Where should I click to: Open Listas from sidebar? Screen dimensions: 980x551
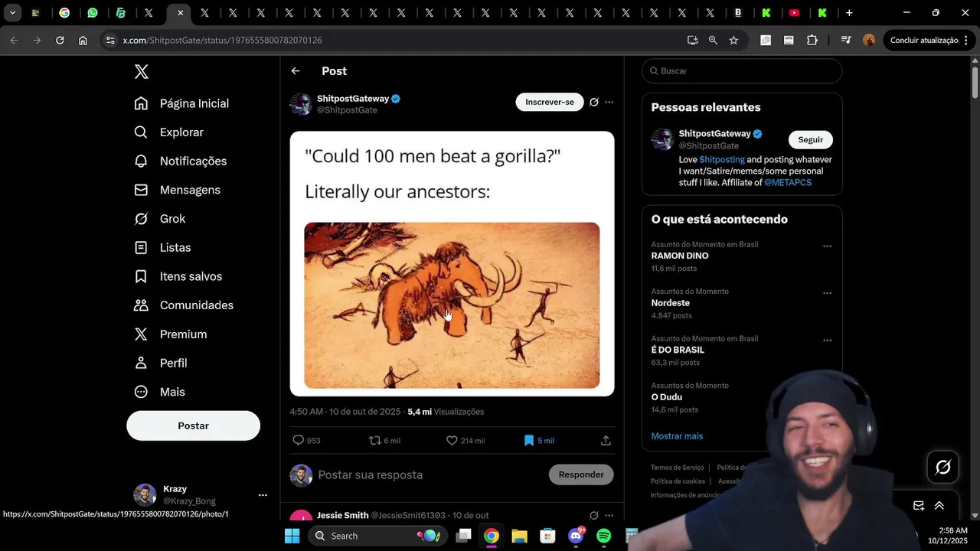[162, 248]
